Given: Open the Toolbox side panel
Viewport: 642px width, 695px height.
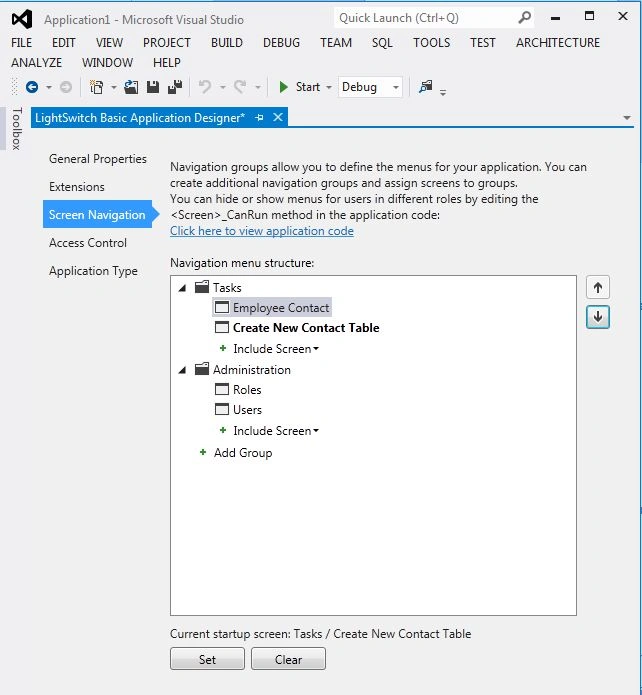Looking at the screenshot, I should pyautogui.click(x=16, y=128).
